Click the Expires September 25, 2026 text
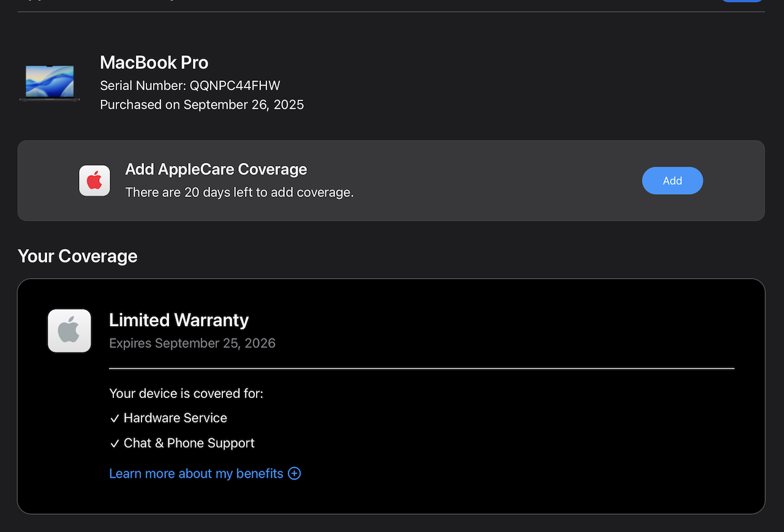 192,343
